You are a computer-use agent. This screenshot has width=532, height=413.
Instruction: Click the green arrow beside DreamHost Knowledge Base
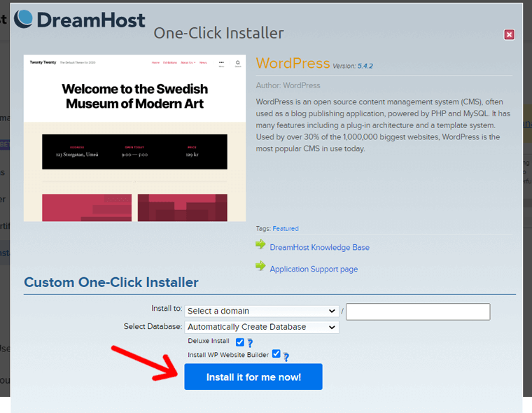click(260, 244)
